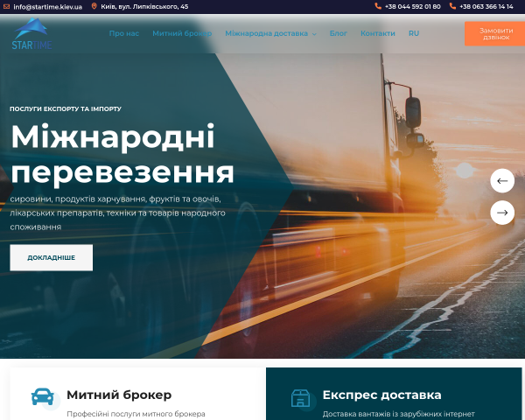This screenshot has width=525, height=420.
Task: Click text Професійні послуги митного брокера
Action: coord(136,414)
